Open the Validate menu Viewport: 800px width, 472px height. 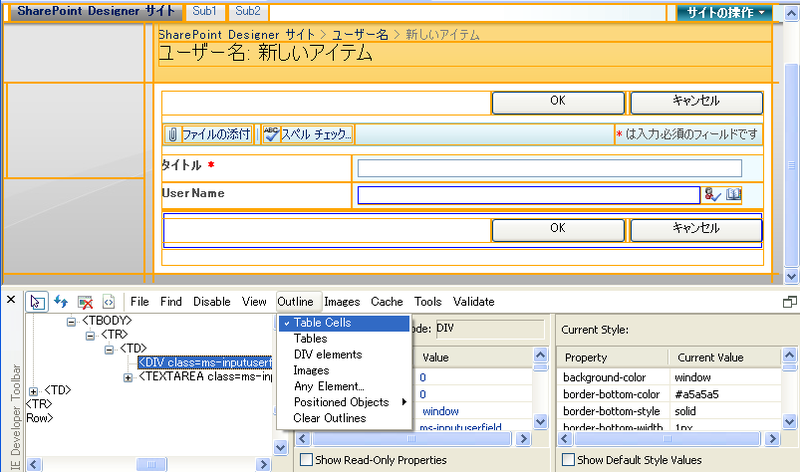click(x=473, y=302)
